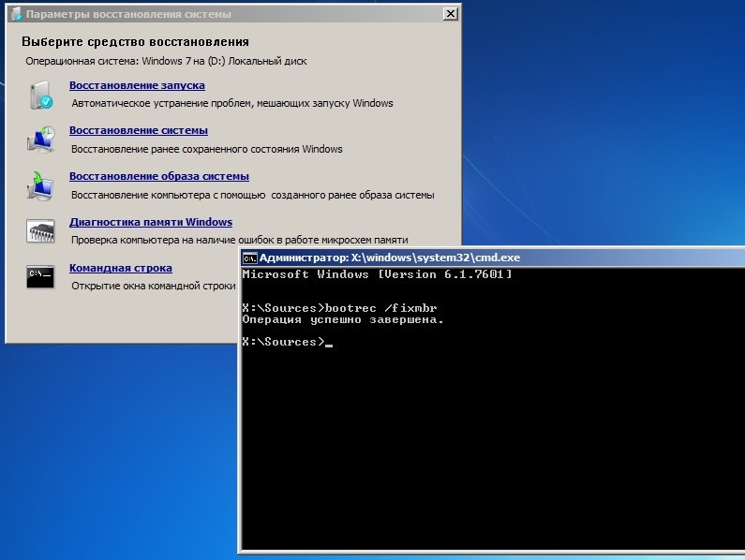Click the blinking cursor at the X:\Sources> prompt
This screenshot has height=560, width=745.
tap(329, 343)
